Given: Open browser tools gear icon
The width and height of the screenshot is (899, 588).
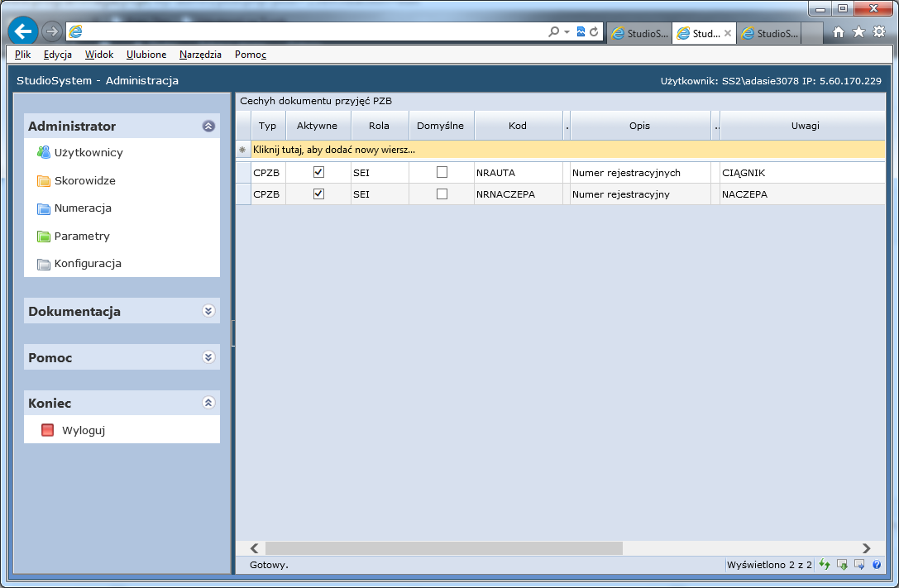Looking at the screenshot, I should (x=879, y=32).
